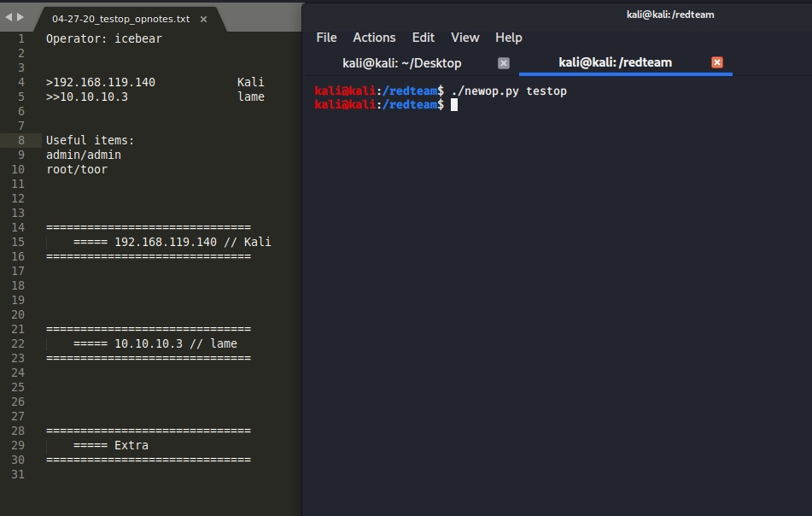Screen dimensions: 812x516
Task: Open the File menu
Action: coord(326,38)
